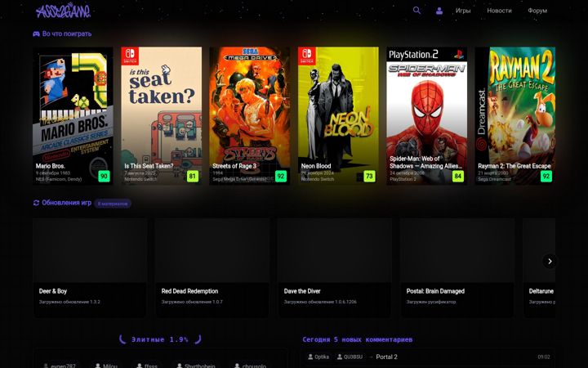The height and width of the screenshot is (368, 588).
Task: Click the 84 rating badge on Spider-Man
Action: (x=458, y=176)
